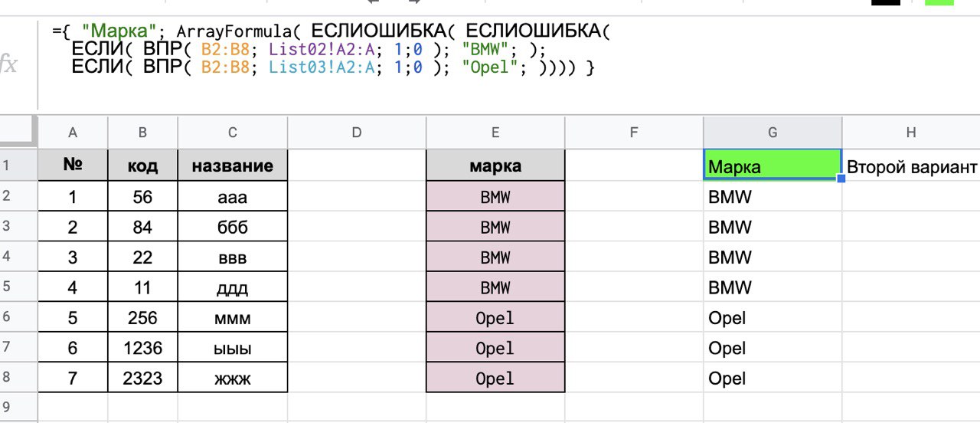
Task: Select row 9 header
Action: point(18,407)
